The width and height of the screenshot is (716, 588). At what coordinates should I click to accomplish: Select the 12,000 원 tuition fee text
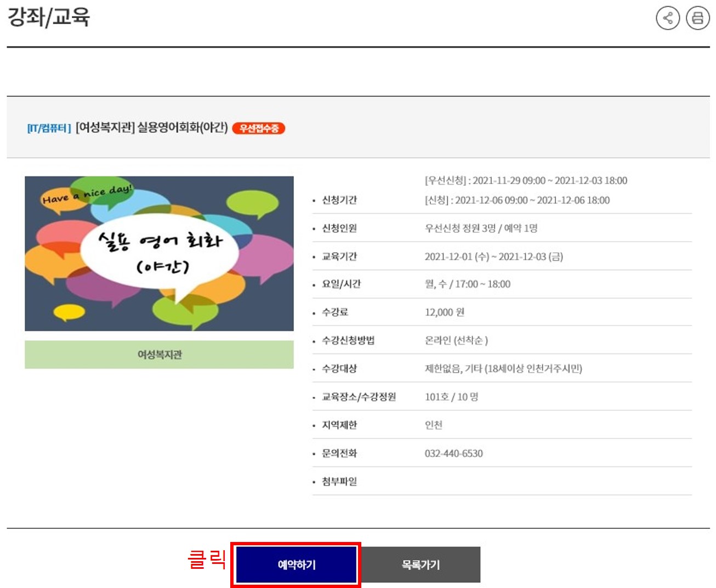[x=444, y=312]
